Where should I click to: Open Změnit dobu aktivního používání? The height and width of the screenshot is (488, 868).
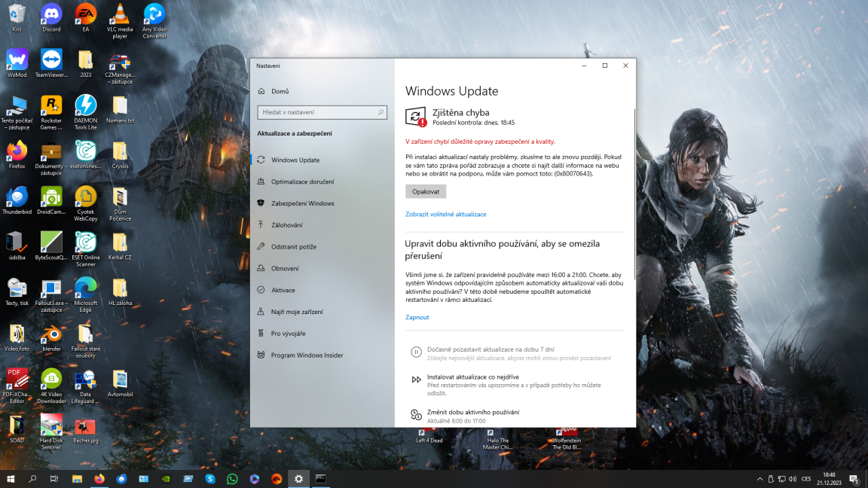[472, 413]
